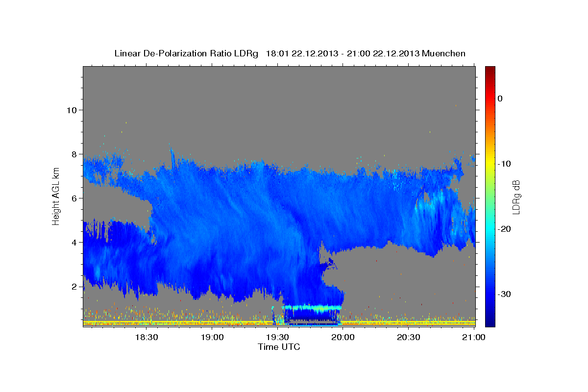This screenshot has height=392, width=588.
Task: Click the height tick label 4
Action: tap(74, 242)
